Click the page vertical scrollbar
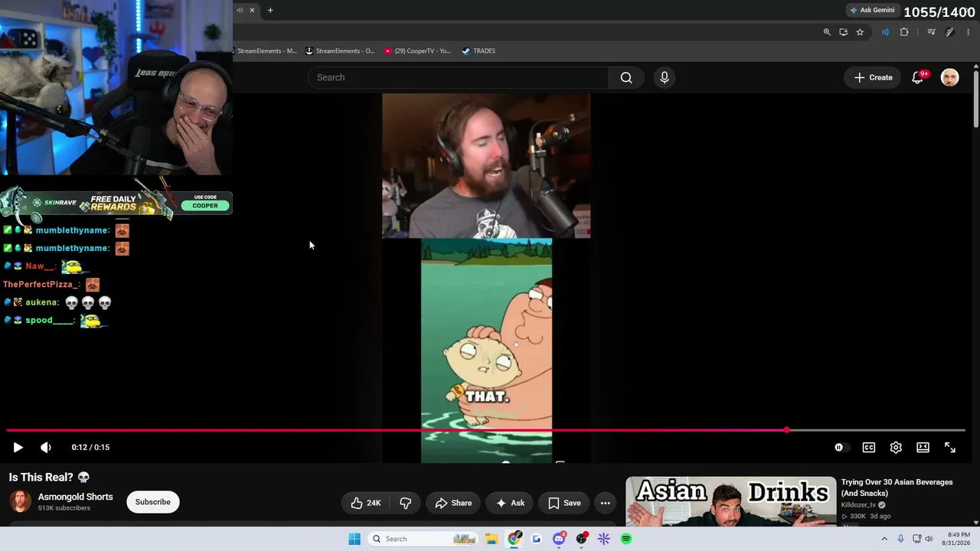The height and width of the screenshot is (551, 980). click(x=976, y=99)
